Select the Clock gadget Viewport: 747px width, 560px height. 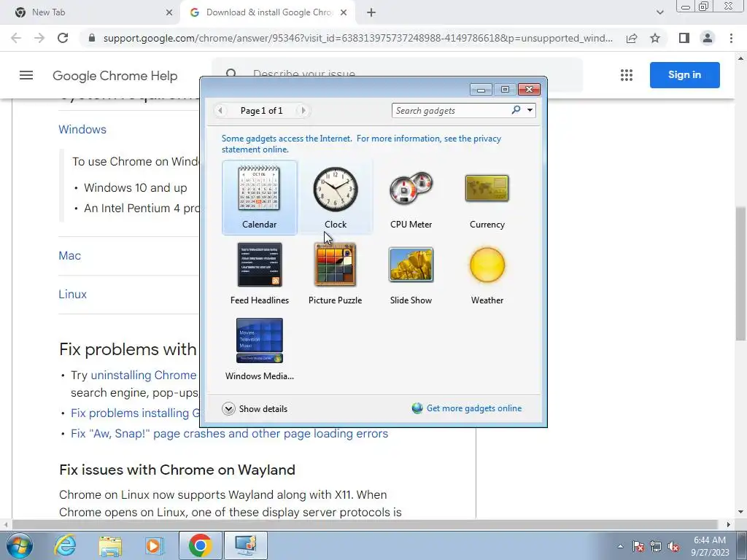[336, 198]
